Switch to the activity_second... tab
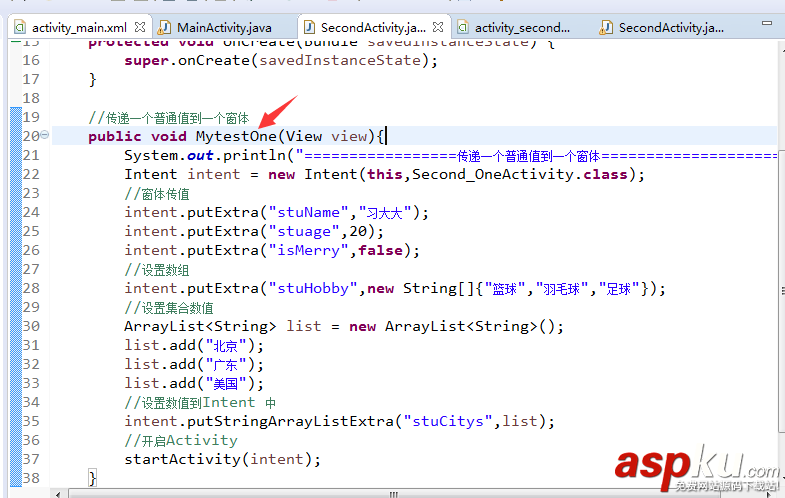 522,28
